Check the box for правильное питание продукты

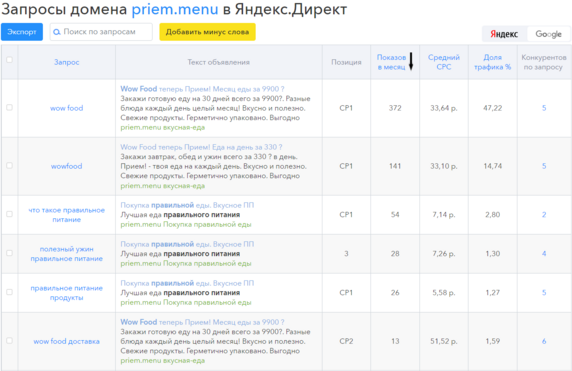click(x=9, y=292)
